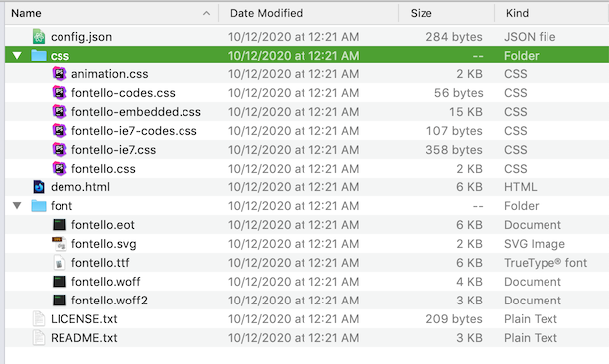Click the 56 bytes size value
The width and height of the screenshot is (609, 364).
(x=458, y=93)
